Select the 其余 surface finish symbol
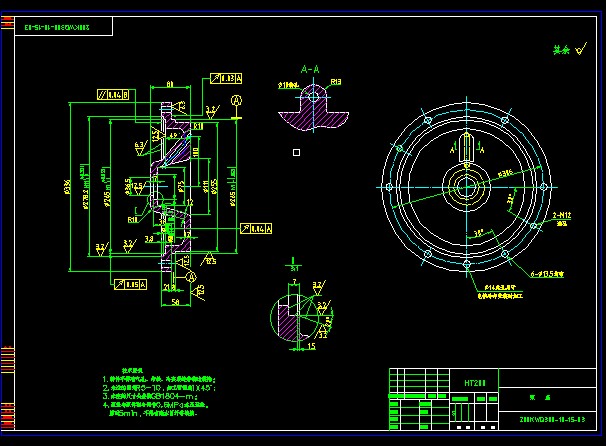 [x=570, y=49]
